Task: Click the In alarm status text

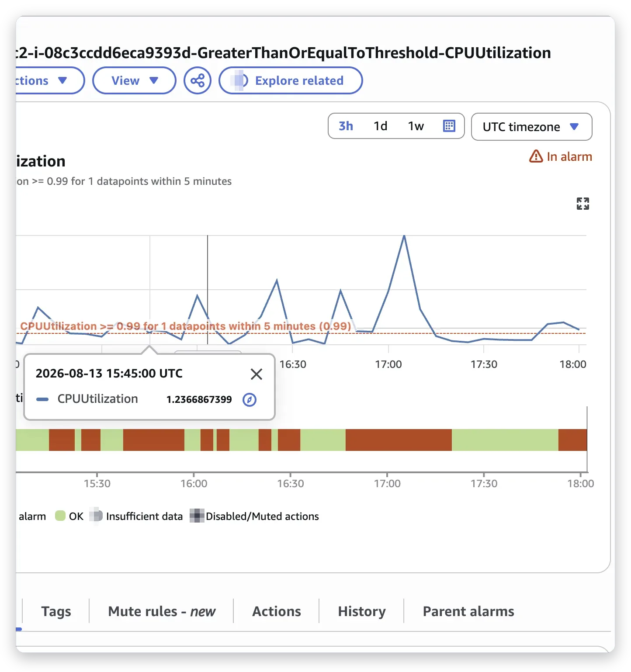Action: click(x=569, y=156)
